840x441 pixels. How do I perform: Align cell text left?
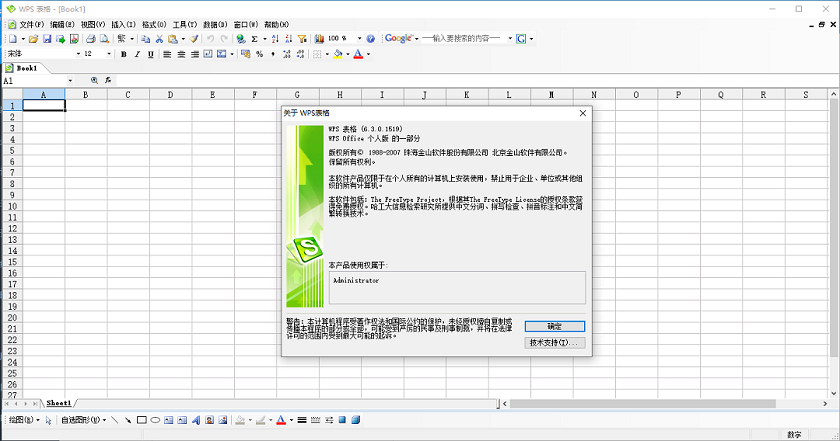(x=167, y=54)
